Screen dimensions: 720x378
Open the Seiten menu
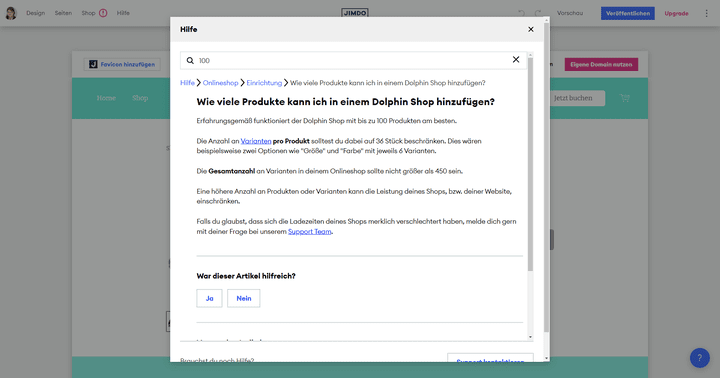point(63,13)
